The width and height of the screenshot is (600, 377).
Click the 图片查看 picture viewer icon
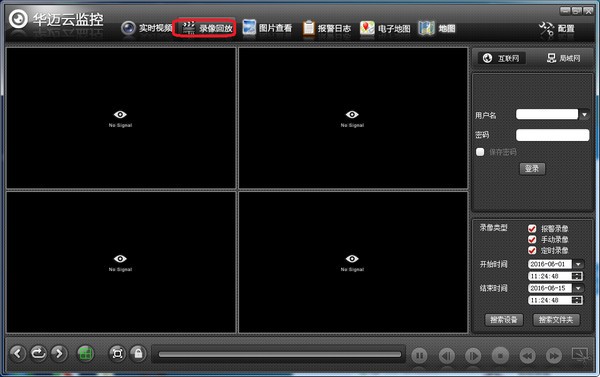[x=249, y=28]
